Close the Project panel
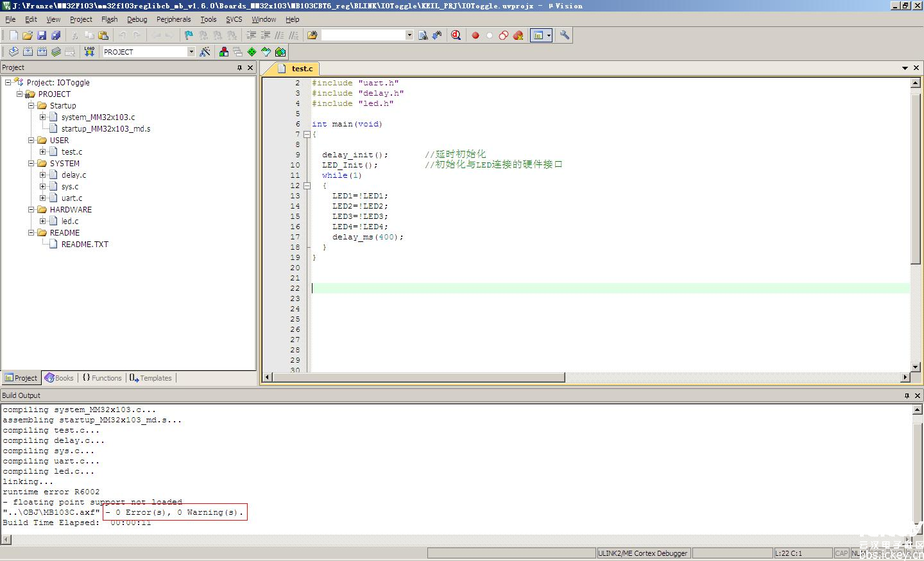The image size is (924, 561). pos(250,67)
